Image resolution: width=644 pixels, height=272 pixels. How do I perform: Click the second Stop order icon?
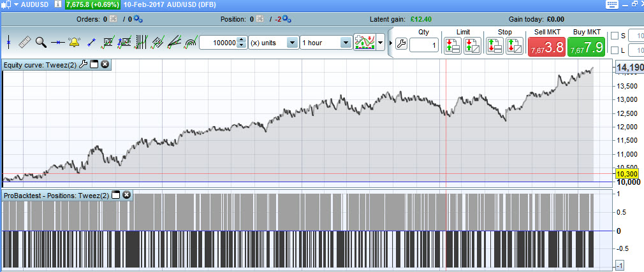point(515,45)
